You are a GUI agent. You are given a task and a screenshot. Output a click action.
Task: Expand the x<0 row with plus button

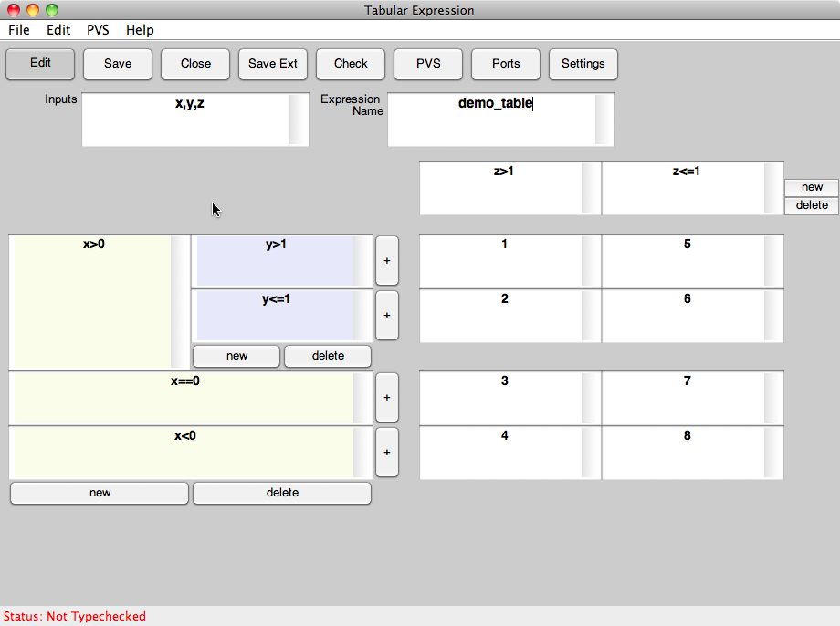coord(386,452)
